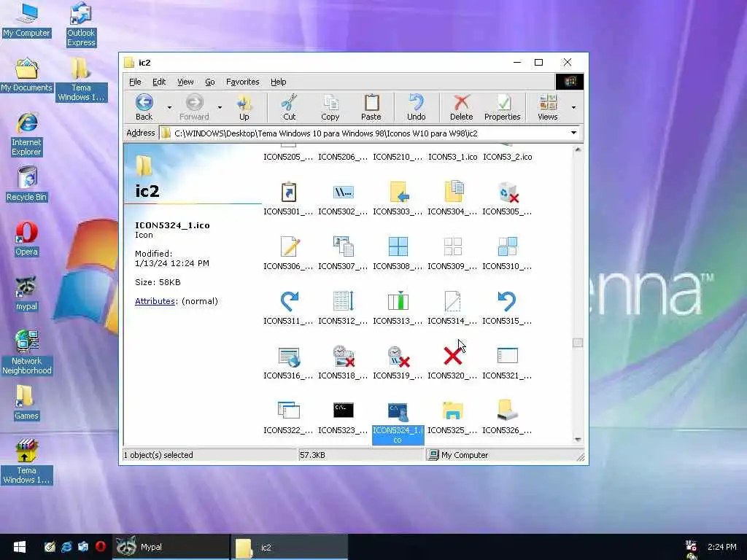Launch Internet Explorer from quick launch
747x560 pixels.
[x=66, y=547]
